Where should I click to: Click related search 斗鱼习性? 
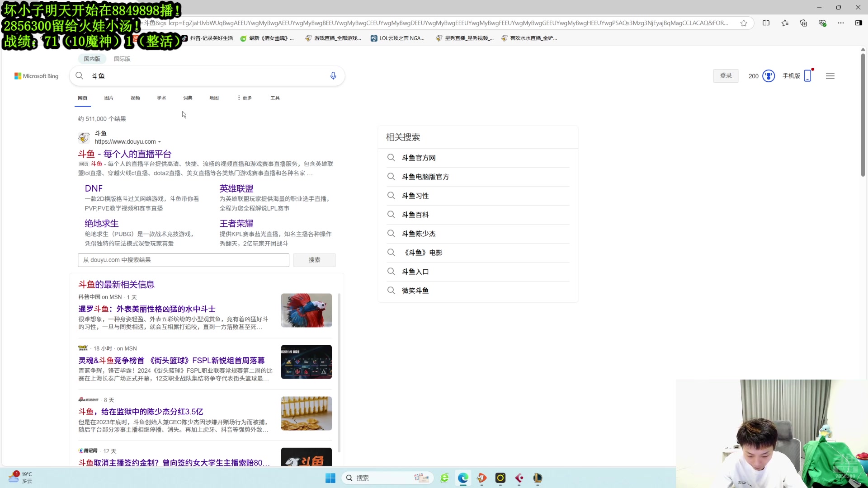click(415, 196)
